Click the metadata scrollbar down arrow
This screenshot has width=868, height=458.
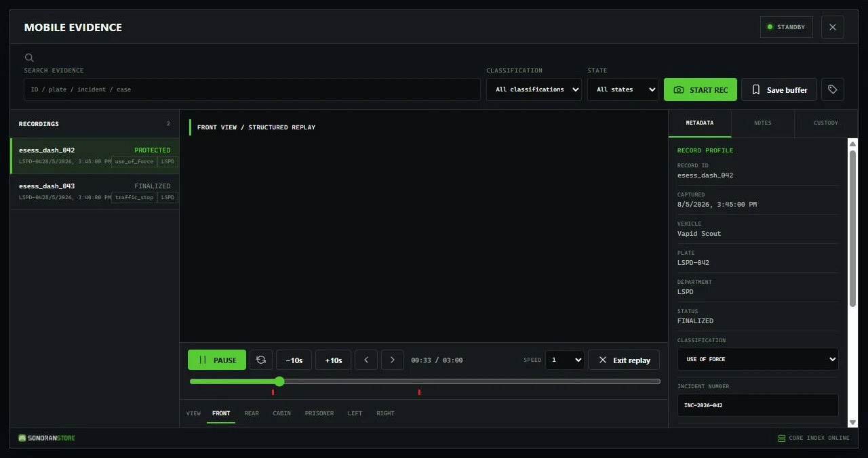click(853, 422)
